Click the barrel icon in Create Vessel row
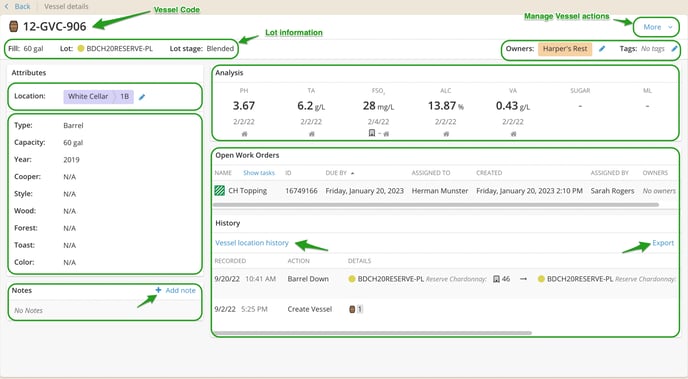The height and width of the screenshot is (379, 688). [x=352, y=309]
